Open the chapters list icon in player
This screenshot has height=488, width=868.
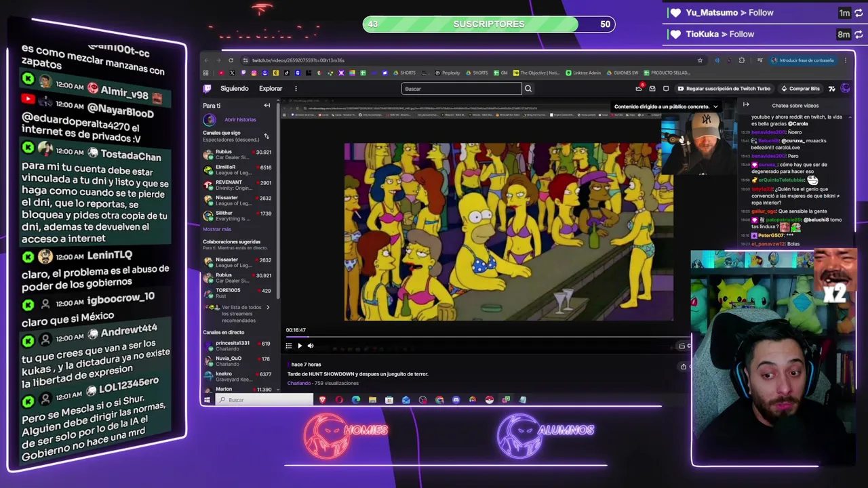tap(289, 346)
